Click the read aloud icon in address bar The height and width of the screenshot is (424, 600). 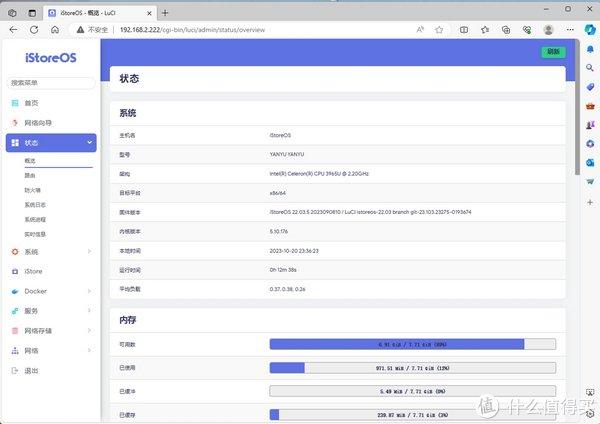coord(420,29)
